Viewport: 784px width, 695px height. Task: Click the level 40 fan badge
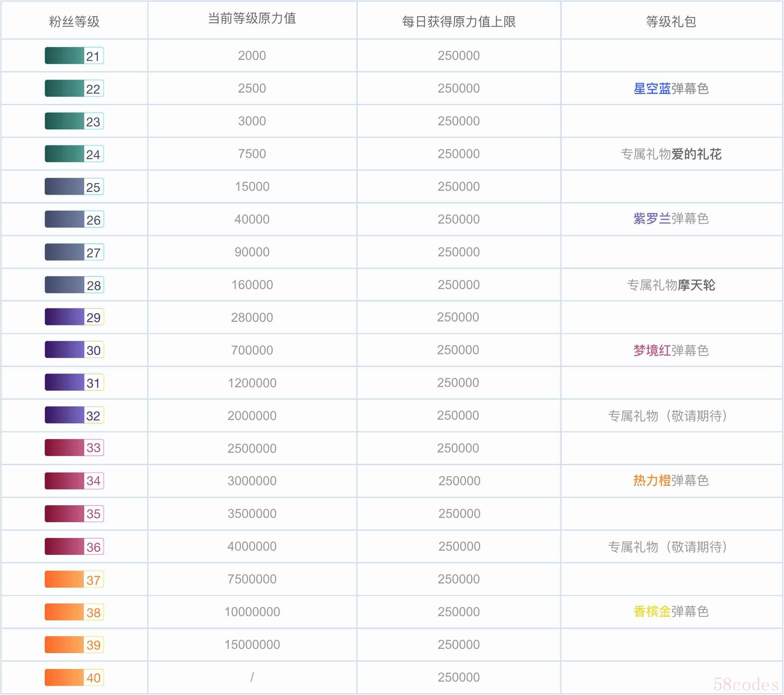coord(74,677)
